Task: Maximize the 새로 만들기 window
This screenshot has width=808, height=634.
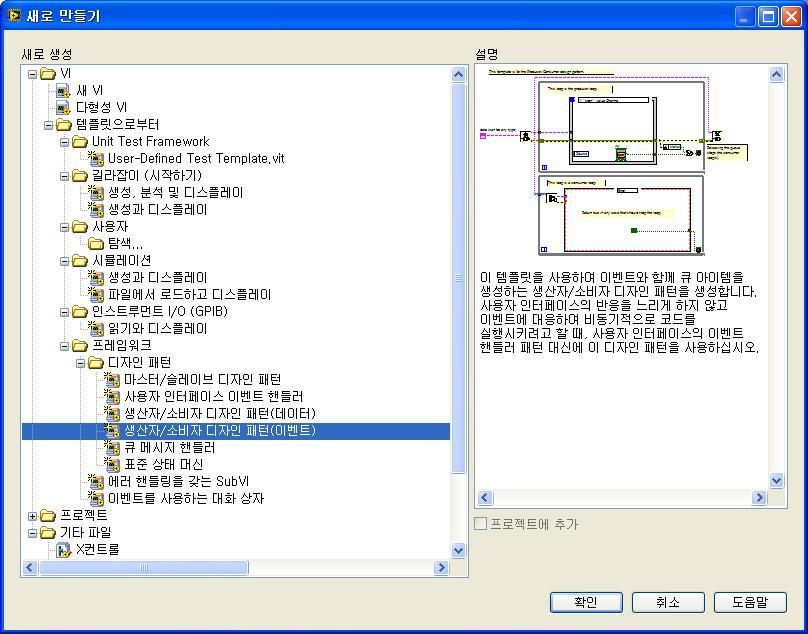Action: [x=768, y=16]
